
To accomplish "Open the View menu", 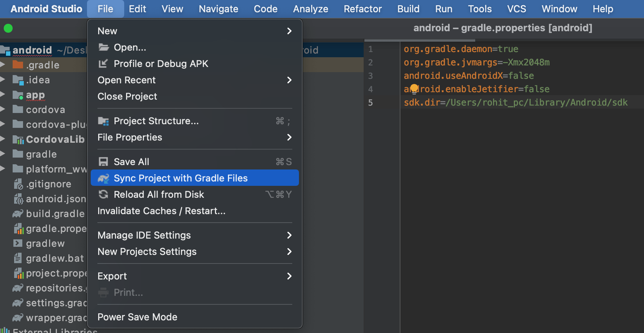I will pyautogui.click(x=172, y=9).
